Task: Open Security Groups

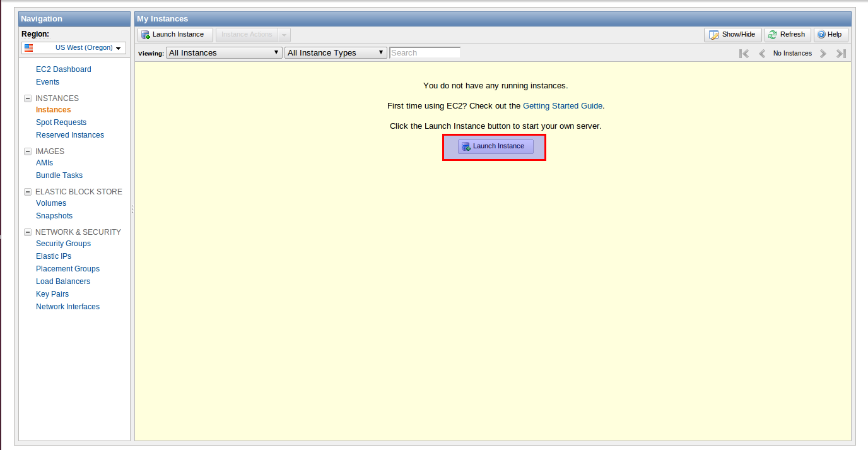Action: (64, 244)
